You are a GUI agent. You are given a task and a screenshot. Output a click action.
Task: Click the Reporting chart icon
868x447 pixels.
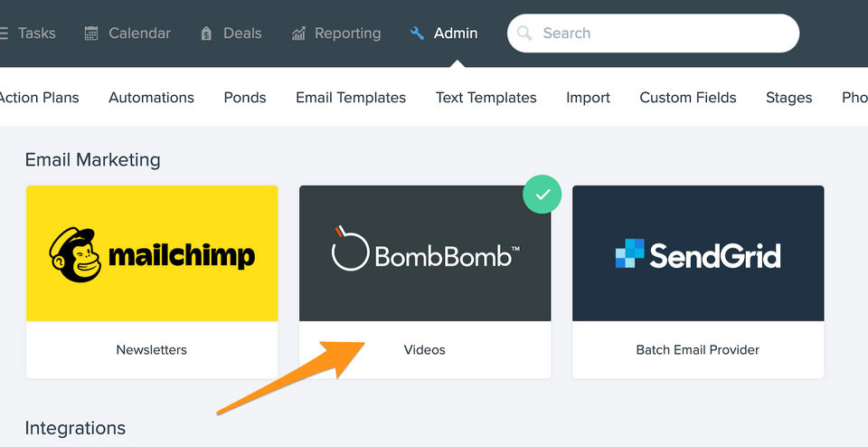tap(298, 33)
